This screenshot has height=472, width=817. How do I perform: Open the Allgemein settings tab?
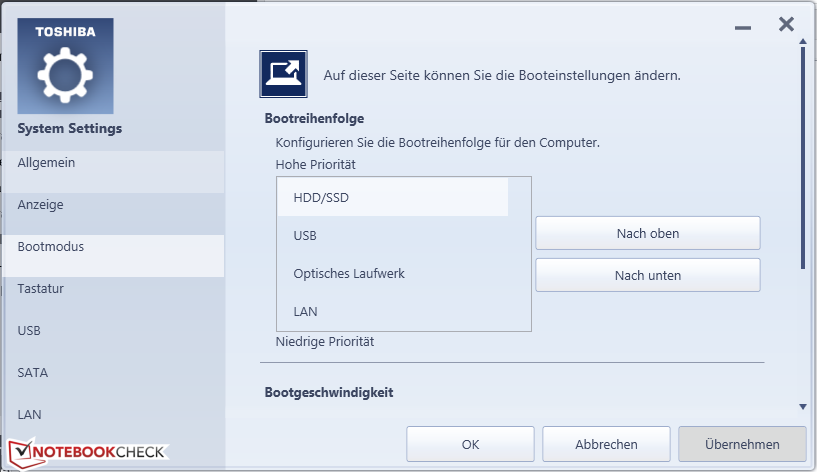(112, 163)
